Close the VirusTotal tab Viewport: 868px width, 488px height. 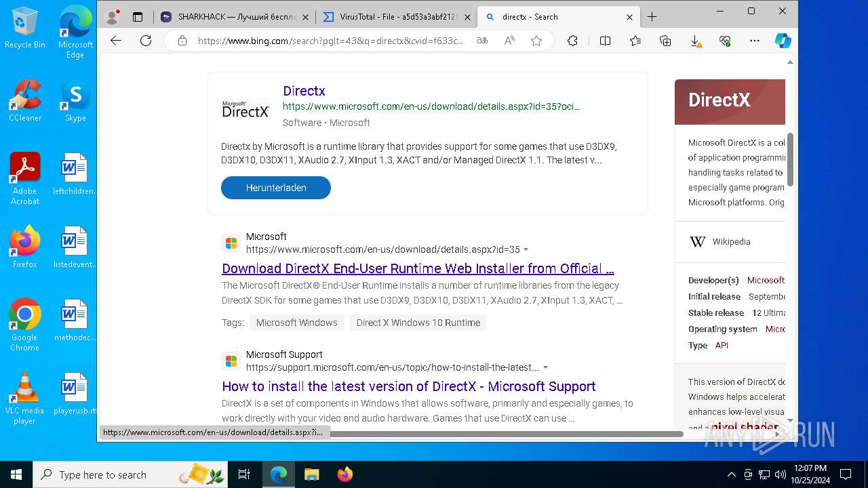tap(467, 17)
